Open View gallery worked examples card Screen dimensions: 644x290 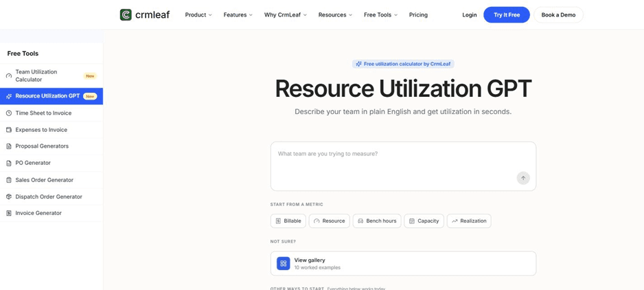coord(403,263)
